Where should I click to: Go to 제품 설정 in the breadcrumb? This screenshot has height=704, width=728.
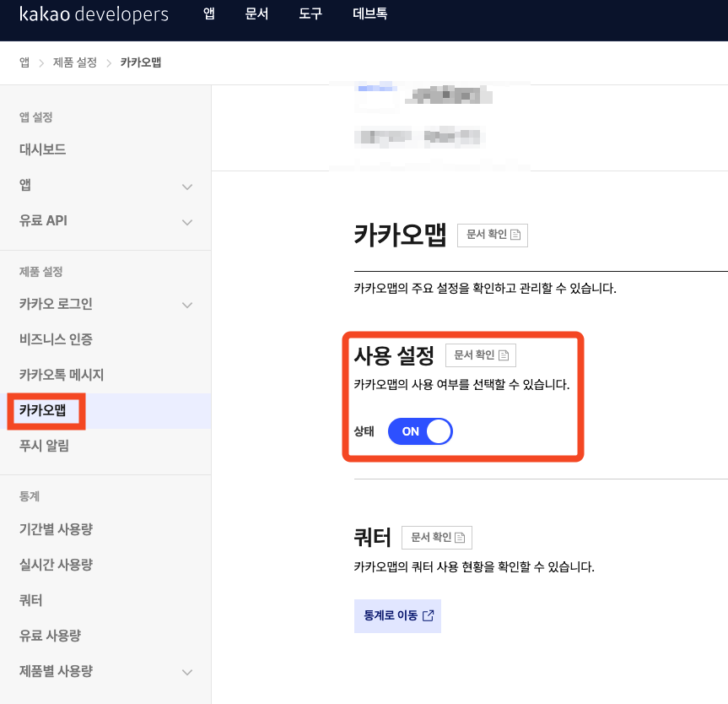point(75,62)
